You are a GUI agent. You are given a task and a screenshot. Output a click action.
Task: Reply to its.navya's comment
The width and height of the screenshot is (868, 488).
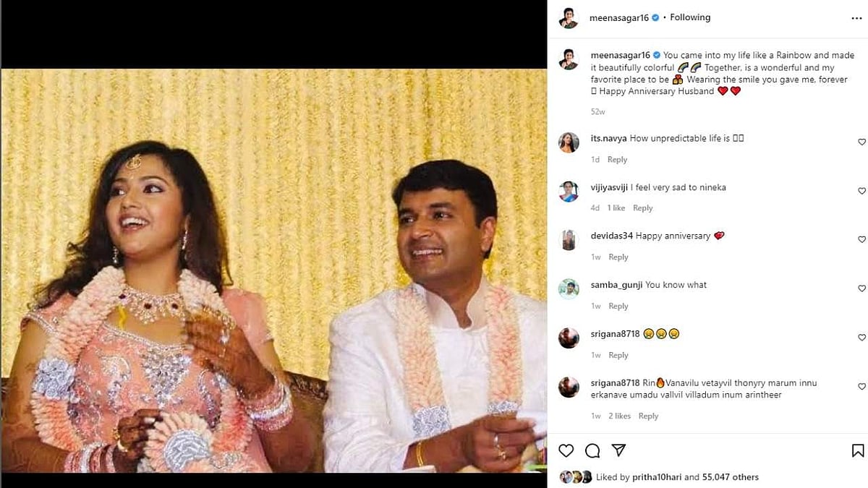pyautogui.click(x=617, y=160)
